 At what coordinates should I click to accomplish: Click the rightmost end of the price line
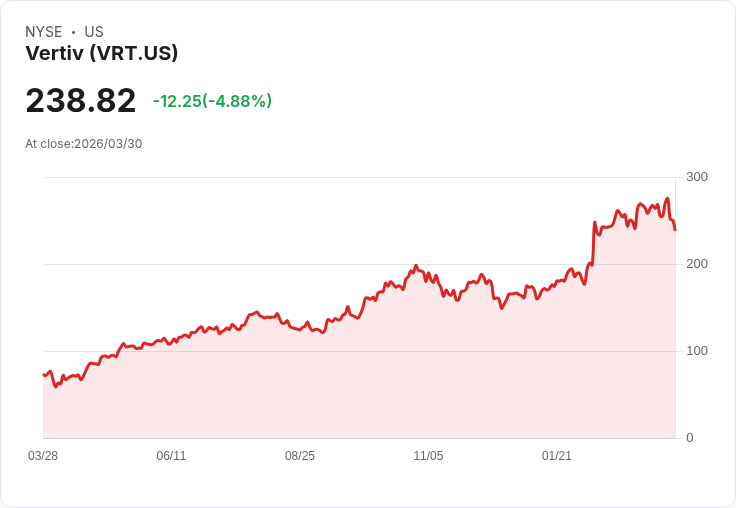click(675, 230)
